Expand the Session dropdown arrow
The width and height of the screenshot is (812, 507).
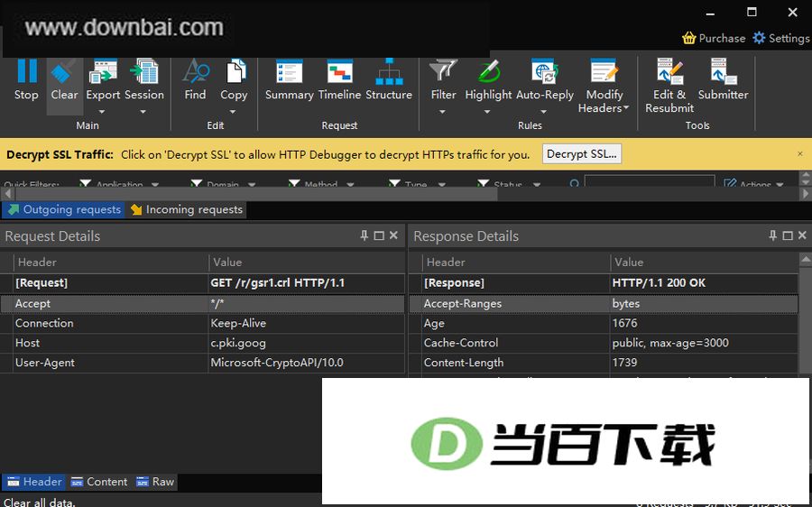[x=143, y=111]
